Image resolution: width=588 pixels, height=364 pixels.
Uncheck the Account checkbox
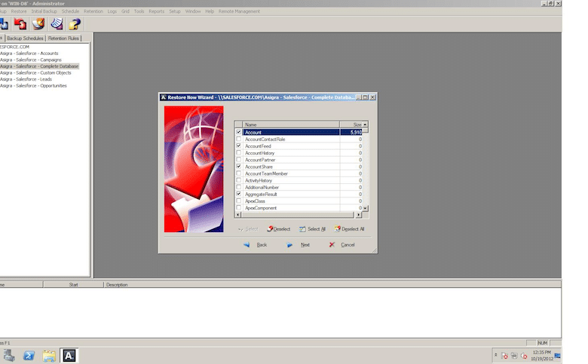(x=238, y=132)
